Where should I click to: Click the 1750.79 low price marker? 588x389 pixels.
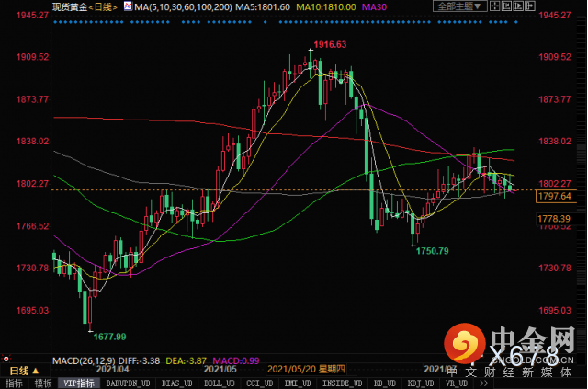point(433,251)
